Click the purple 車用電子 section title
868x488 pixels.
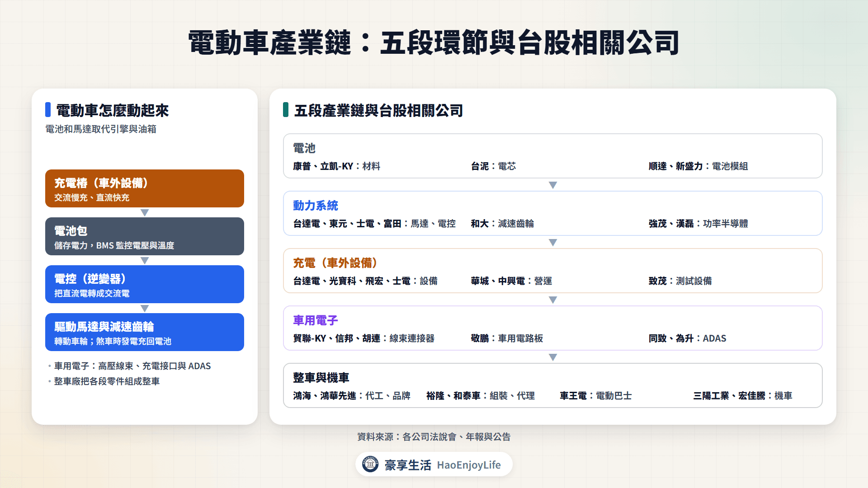pyautogui.click(x=316, y=320)
